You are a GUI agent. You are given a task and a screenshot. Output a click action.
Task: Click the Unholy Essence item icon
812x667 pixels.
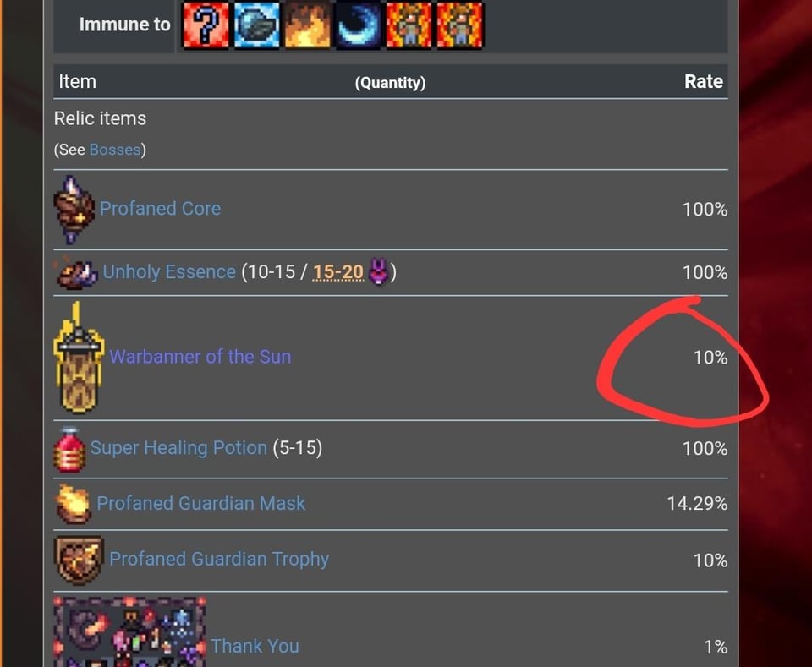click(76, 272)
